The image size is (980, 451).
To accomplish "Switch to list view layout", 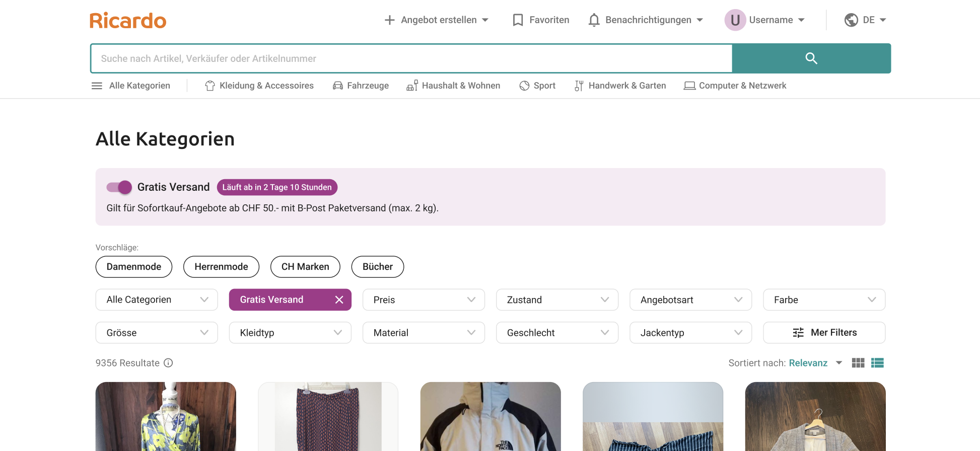I will (878, 363).
